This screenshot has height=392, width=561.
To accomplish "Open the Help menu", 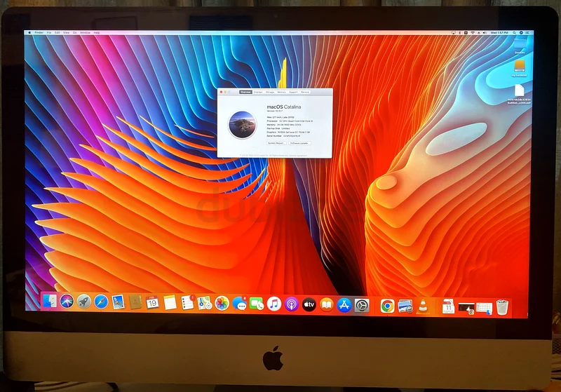I will 97,32.
